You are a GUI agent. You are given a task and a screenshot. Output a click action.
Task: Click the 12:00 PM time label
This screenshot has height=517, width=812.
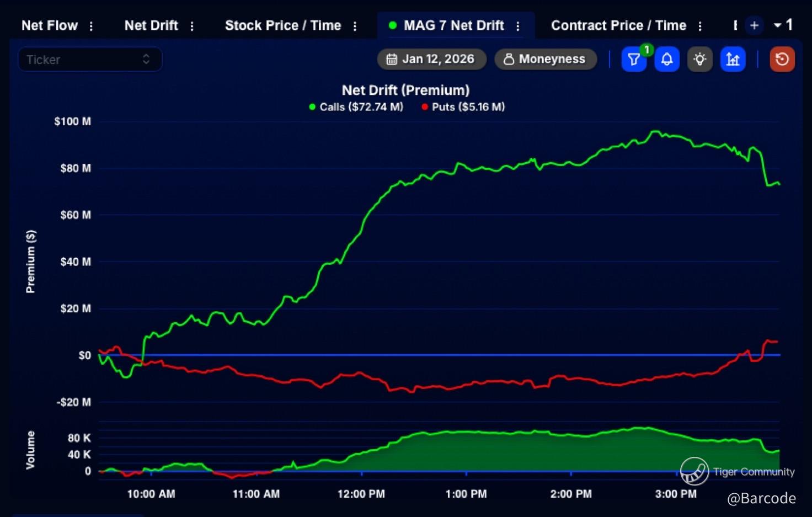click(x=361, y=494)
